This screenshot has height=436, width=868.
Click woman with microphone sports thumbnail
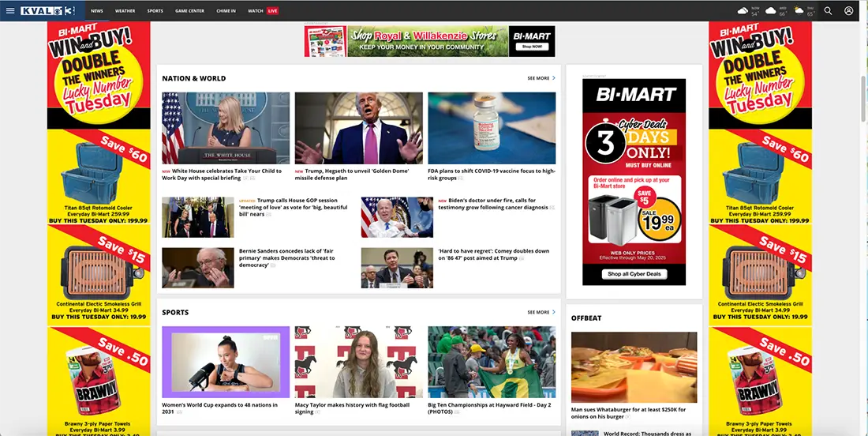226,362
